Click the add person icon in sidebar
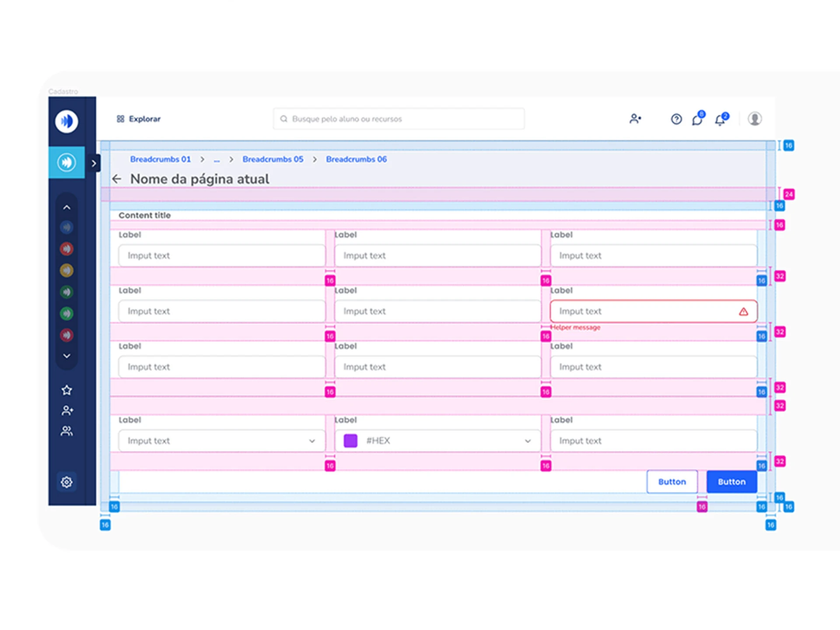This screenshot has height=630, width=840. tap(67, 411)
